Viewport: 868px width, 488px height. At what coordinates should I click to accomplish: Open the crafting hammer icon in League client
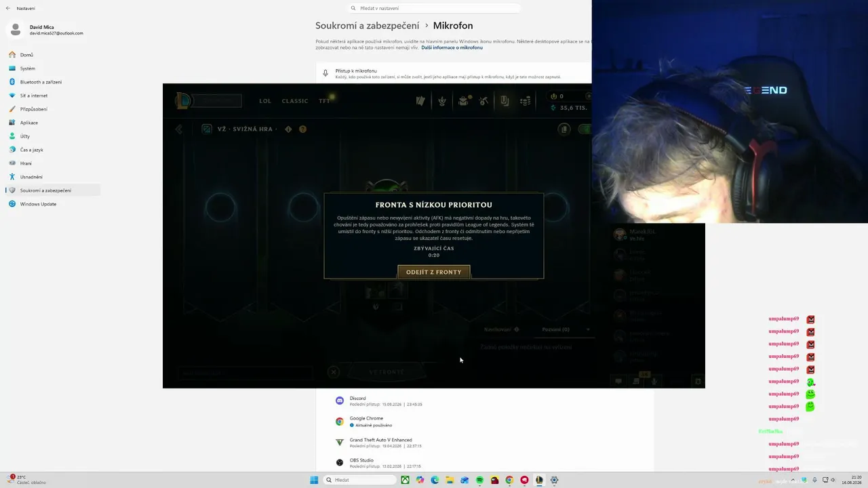(x=484, y=101)
